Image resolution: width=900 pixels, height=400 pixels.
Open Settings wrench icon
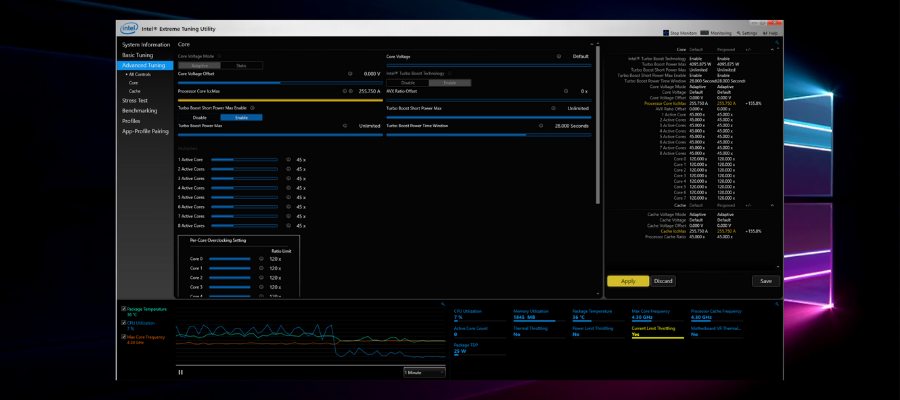739,33
